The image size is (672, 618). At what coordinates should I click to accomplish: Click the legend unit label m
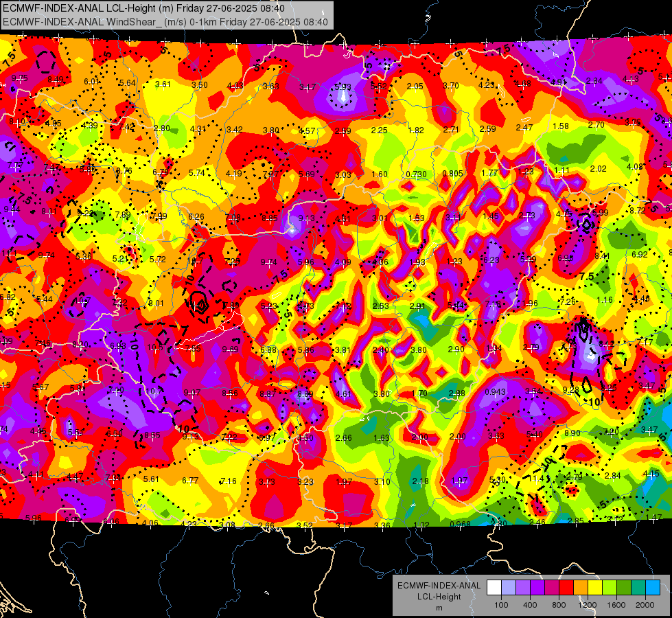click(x=439, y=608)
